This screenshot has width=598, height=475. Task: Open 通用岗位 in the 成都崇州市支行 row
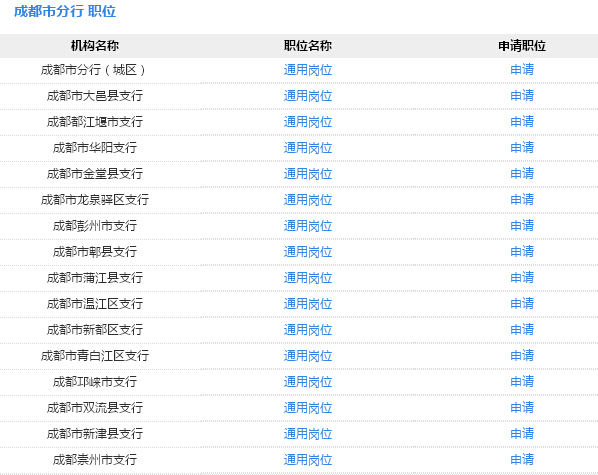pyautogui.click(x=308, y=459)
